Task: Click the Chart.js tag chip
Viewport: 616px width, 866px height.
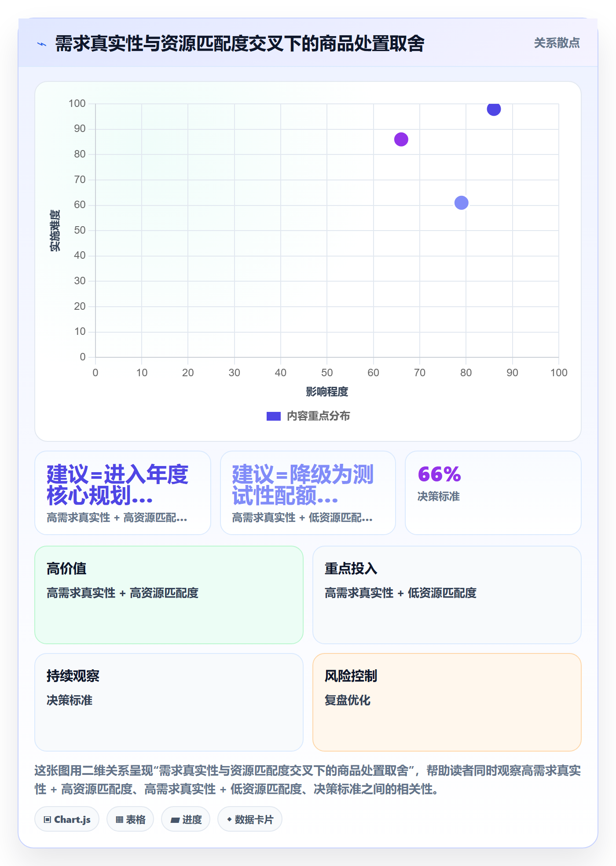Action: (67, 819)
